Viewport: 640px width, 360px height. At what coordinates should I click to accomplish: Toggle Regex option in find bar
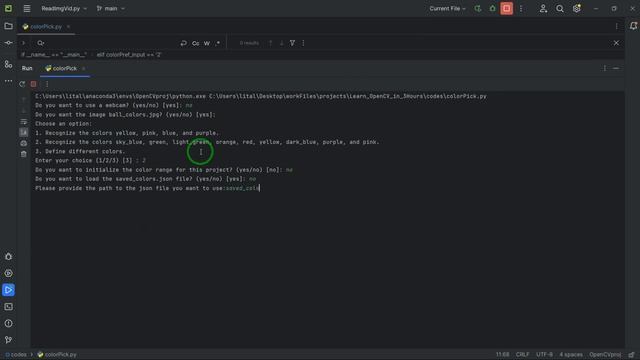coord(218,43)
